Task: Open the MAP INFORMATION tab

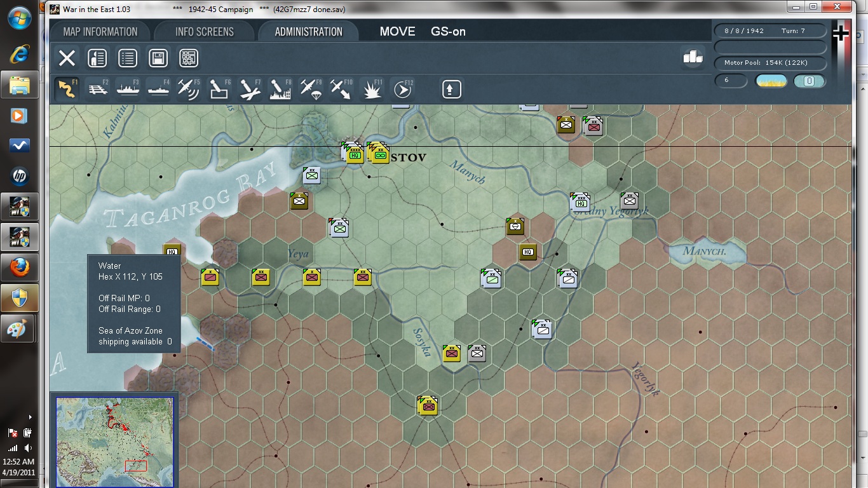Action: click(x=100, y=32)
